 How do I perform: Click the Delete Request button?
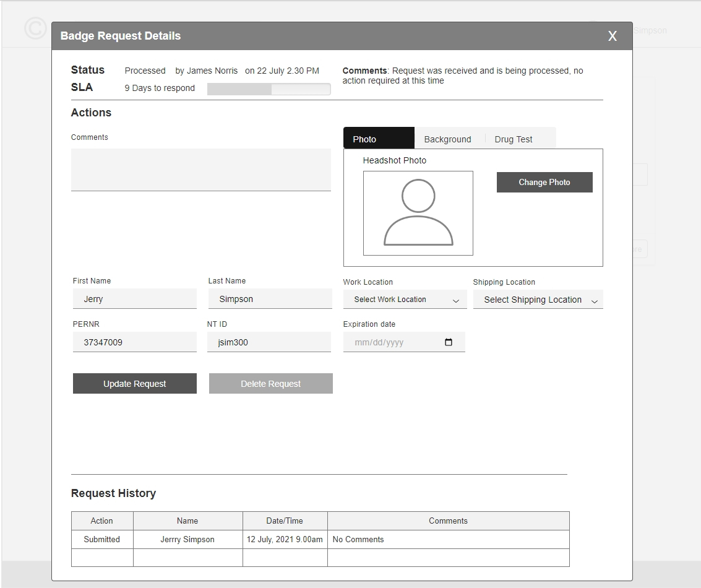coord(270,384)
